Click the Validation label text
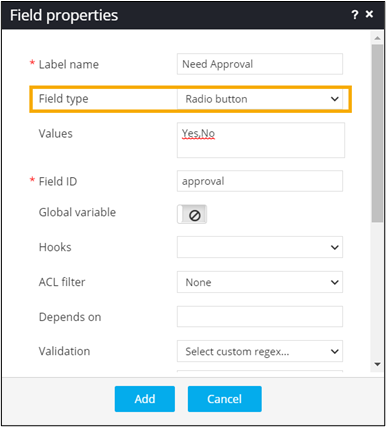 pos(64,351)
